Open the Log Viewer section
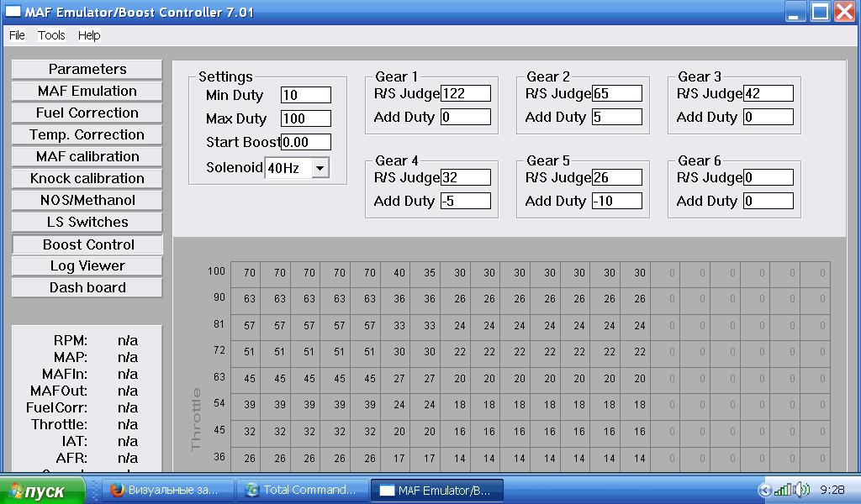The width and height of the screenshot is (861, 504). [87, 266]
